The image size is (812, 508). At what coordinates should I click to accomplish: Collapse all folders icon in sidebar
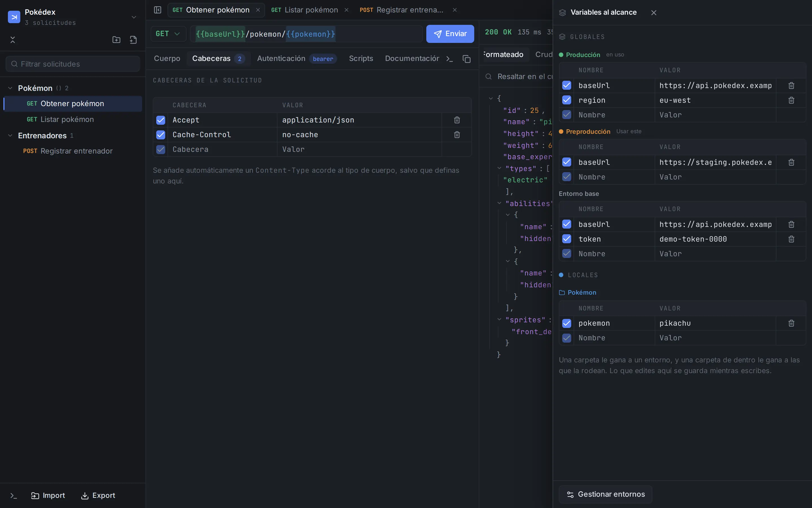[x=13, y=40]
